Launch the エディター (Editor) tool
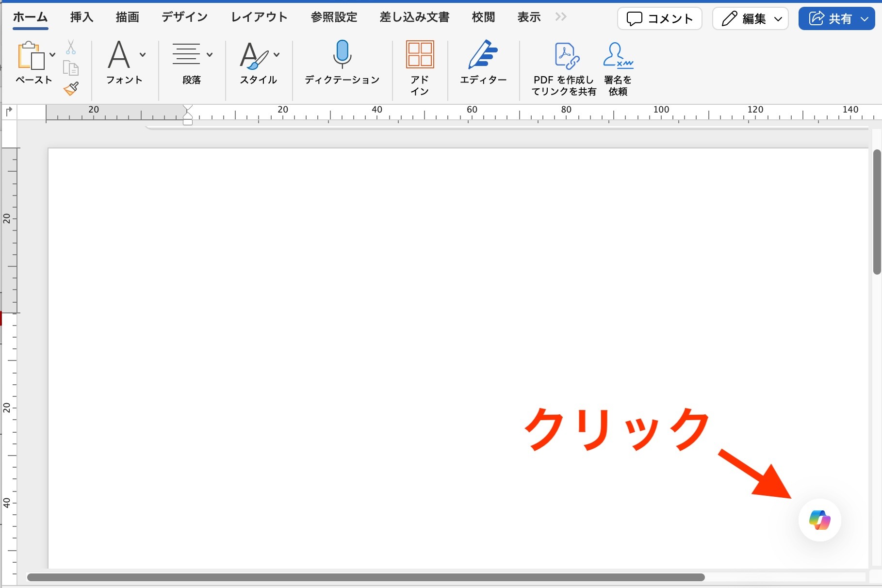882x588 pixels. [x=483, y=63]
